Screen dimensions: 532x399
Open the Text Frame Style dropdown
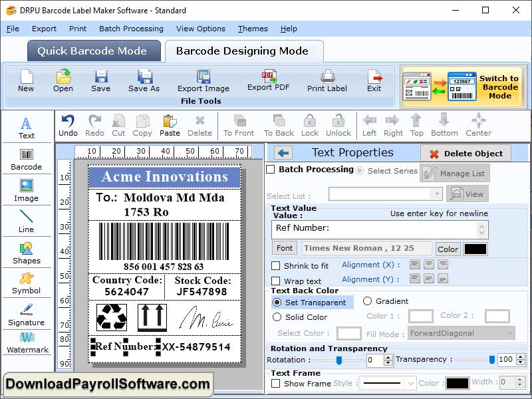(388, 382)
